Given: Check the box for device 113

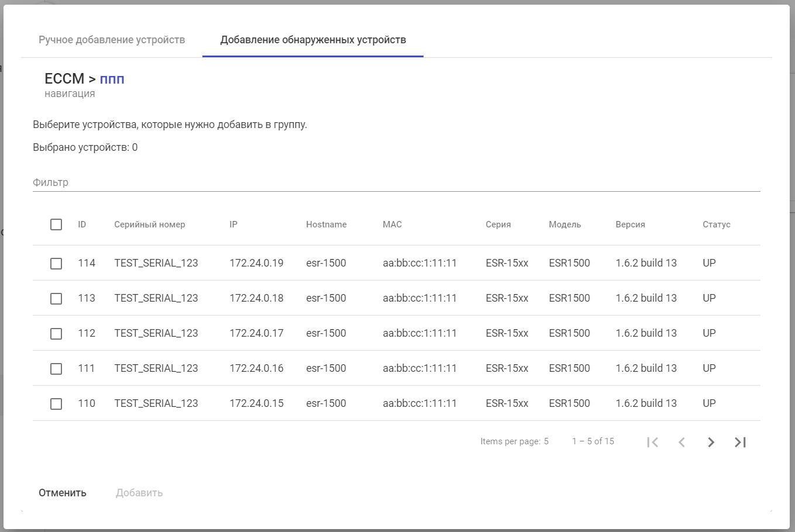Looking at the screenshot, I should (56, 299).
